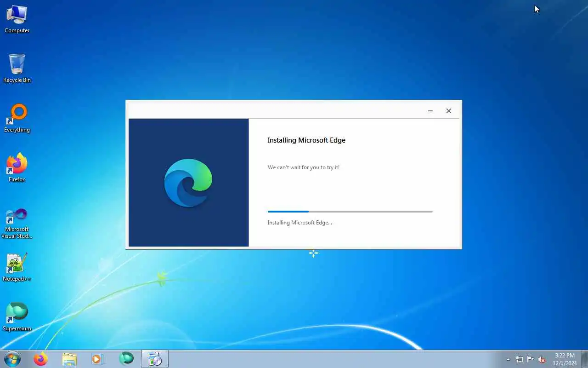Click the 'Installing Microsoft Edge' heading
Screen dimensions: 588x368
click(306, 140)
